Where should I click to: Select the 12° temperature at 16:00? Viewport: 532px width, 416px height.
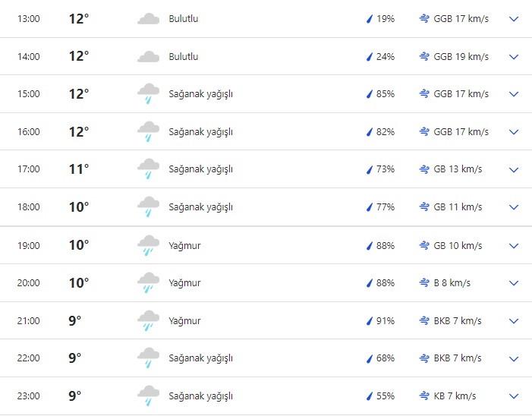click(79, 132)
